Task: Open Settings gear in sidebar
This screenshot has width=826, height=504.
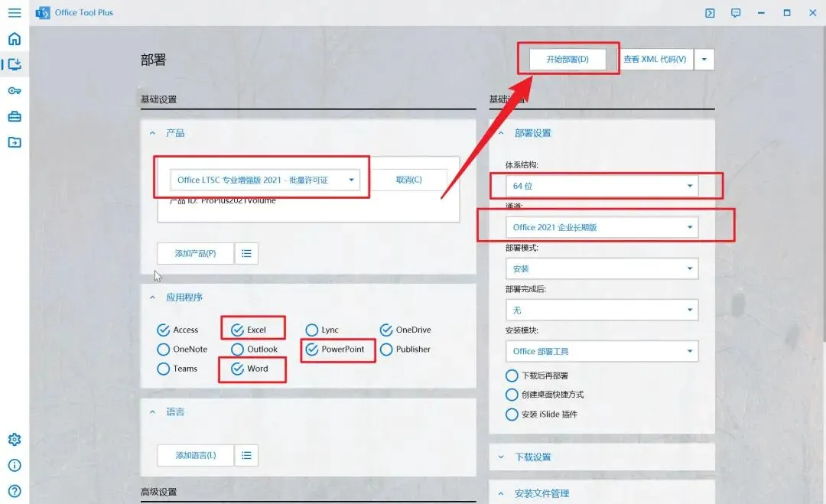Action: pos(15,439)
